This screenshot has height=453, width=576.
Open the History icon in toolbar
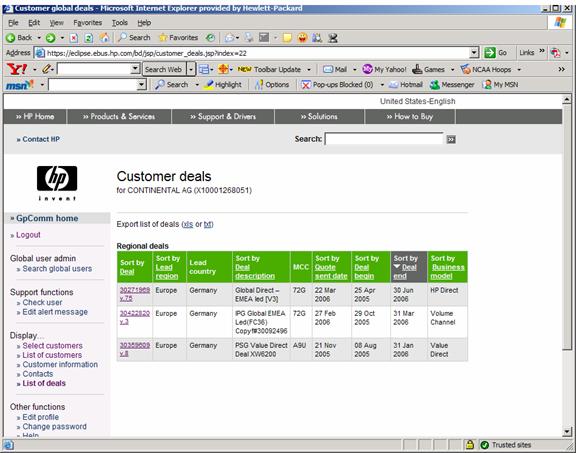(x=210, y=37)
